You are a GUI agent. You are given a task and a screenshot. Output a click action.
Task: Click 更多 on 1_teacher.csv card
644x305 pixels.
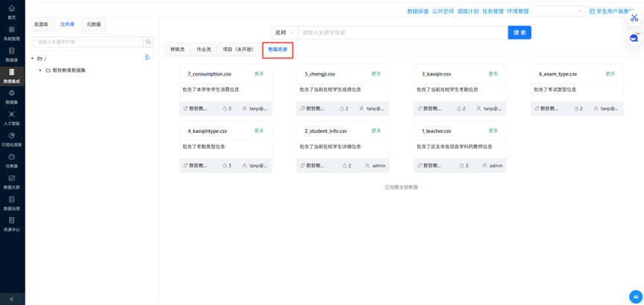494,131
